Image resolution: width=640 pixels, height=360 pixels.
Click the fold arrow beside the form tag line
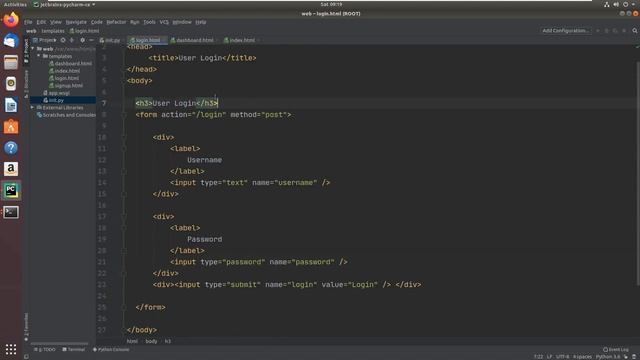(x=124, y=115)
